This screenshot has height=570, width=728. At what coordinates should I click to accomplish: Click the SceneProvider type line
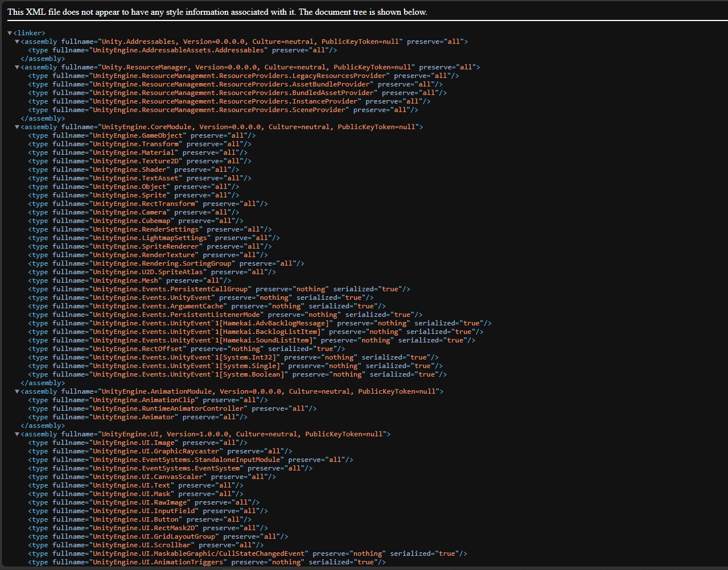point(224,110)
